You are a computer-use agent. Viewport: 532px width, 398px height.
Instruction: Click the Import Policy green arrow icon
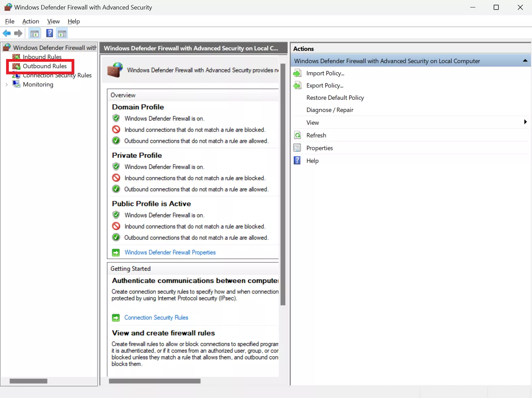[297, 73]
